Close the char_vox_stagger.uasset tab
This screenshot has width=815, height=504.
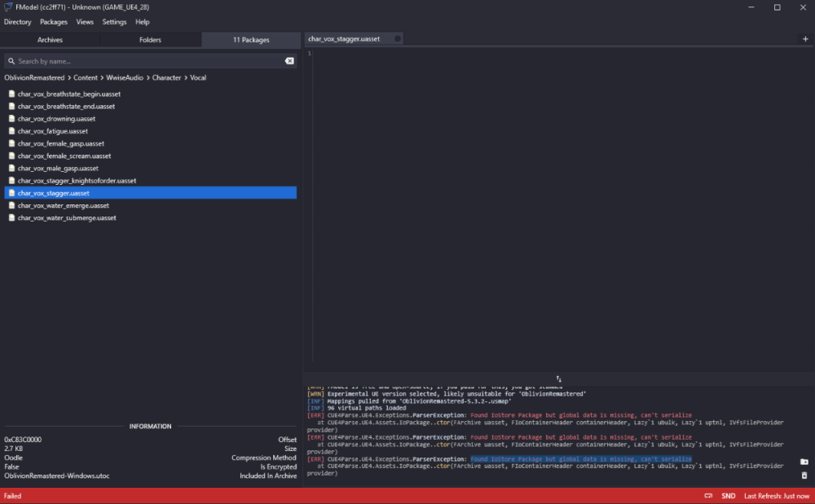pyautogui.click(x=397, y=39)
